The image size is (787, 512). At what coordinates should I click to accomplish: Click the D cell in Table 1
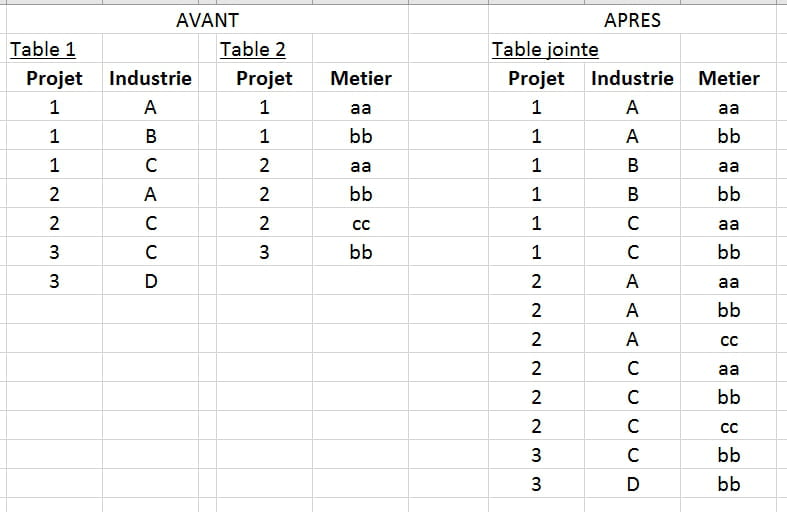click(151, 281)
